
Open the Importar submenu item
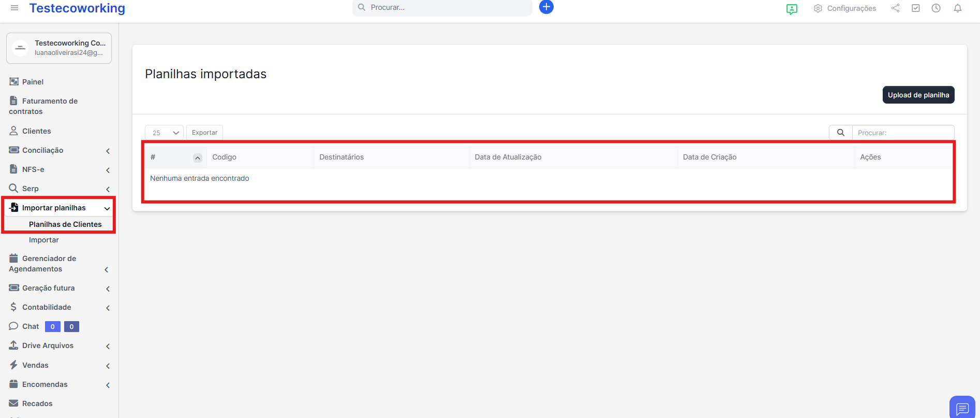(44, 240)
